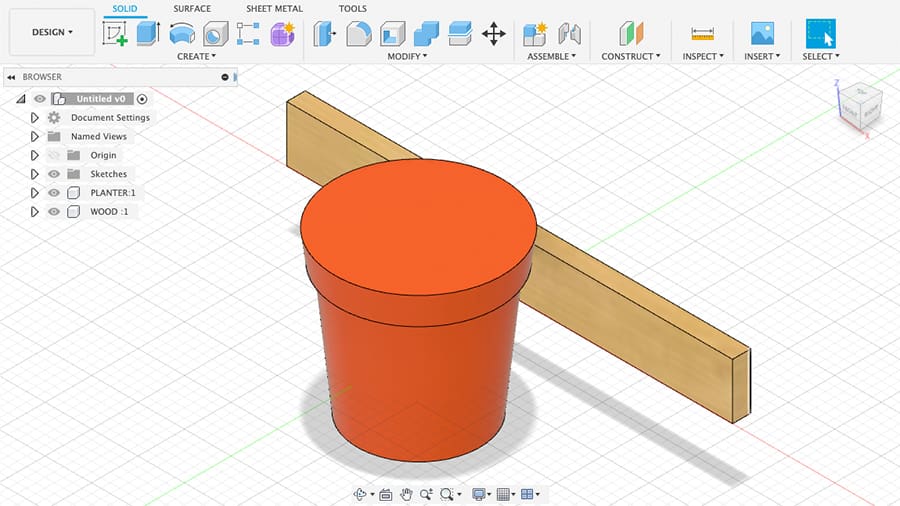The width and height of the screenshot is (900, 506).
Task: Select the Named Views item
Action: 99,137
